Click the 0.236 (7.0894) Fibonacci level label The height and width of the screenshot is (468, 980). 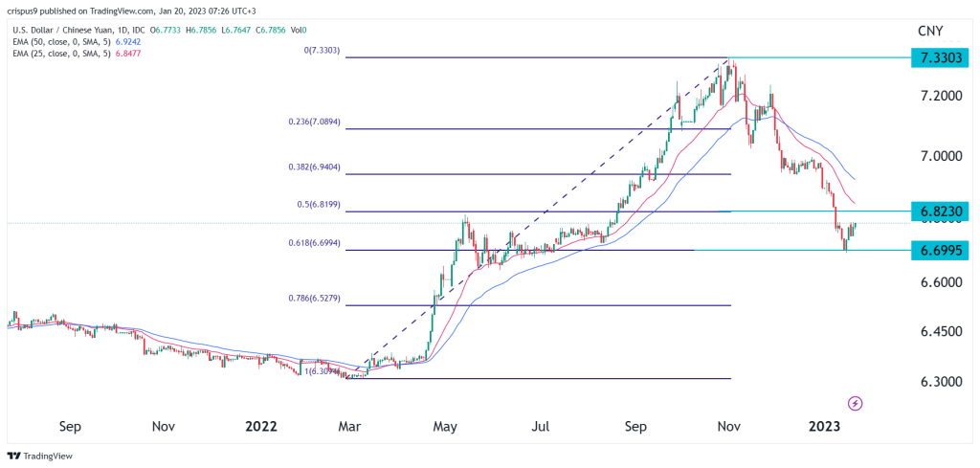click(x=316, y=122)
